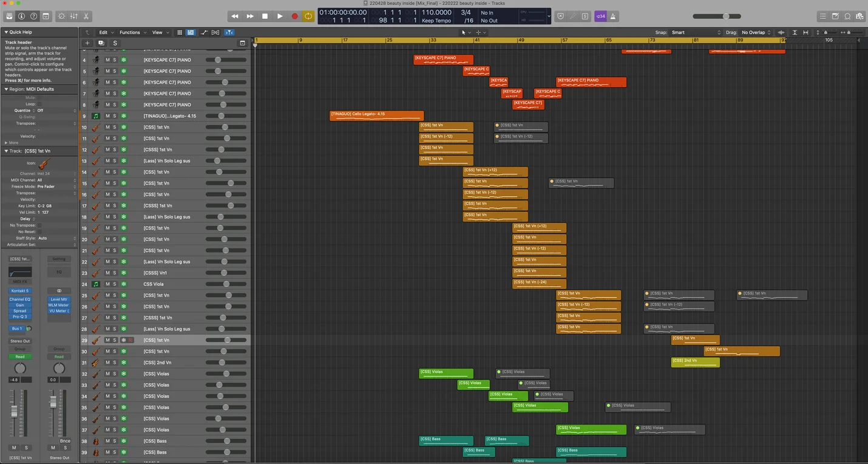Open the List Editors icon
868x464 pixels.
pos(822,16)
